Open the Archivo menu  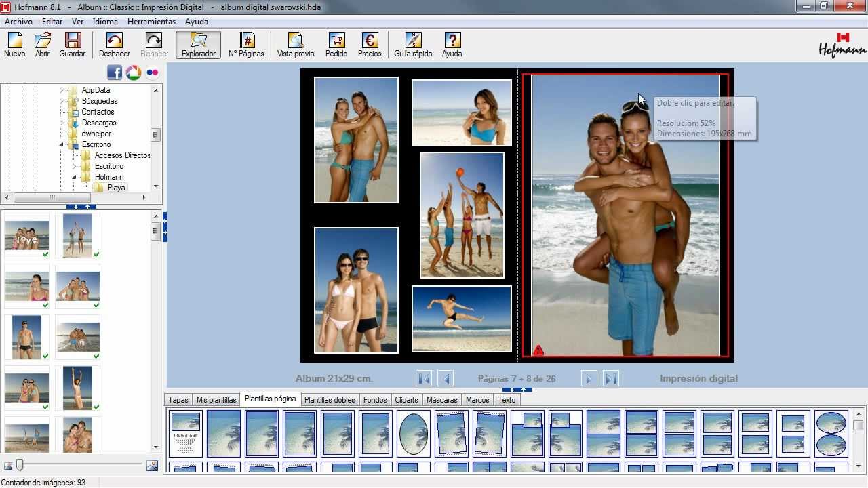click(18, 22)
